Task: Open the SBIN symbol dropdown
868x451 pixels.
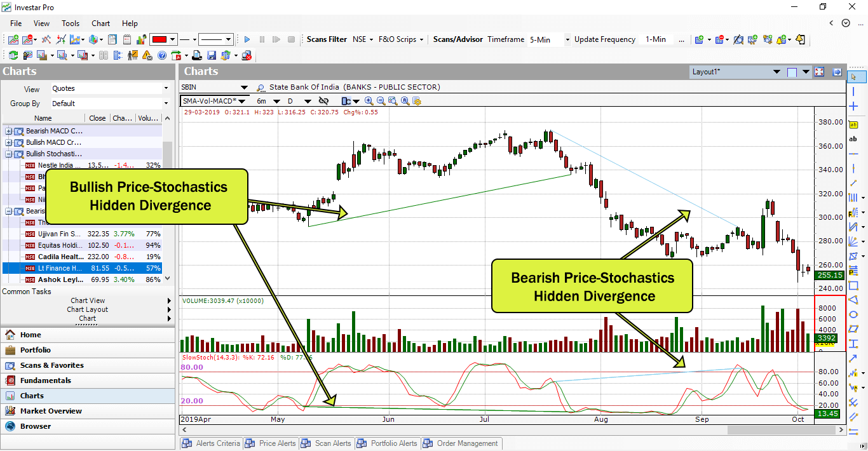Action: coord(244,88)
